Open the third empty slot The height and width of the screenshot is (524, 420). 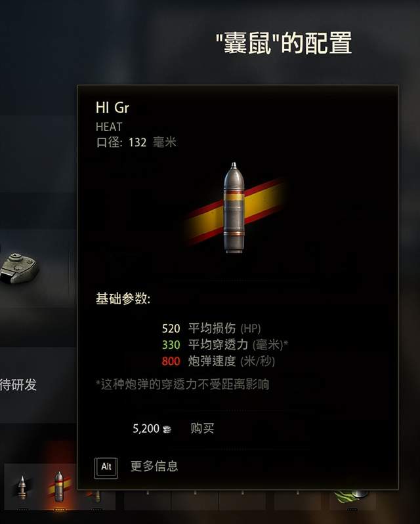[242, 500]
